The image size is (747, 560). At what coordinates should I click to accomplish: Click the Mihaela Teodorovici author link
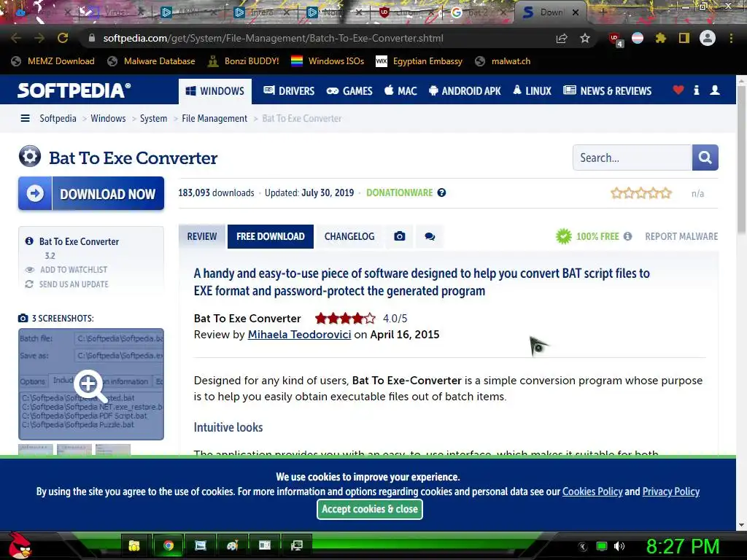pyautogui.click(x=299, y=335)
